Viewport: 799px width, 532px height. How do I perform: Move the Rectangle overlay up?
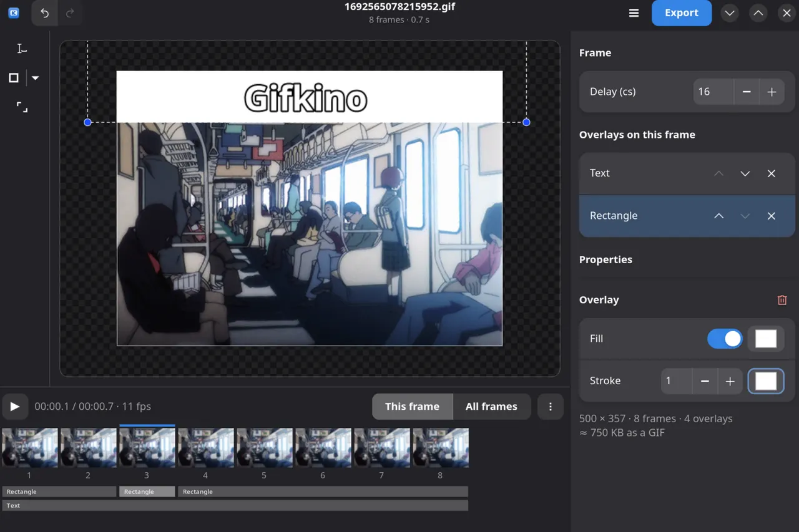pos(719,216)
